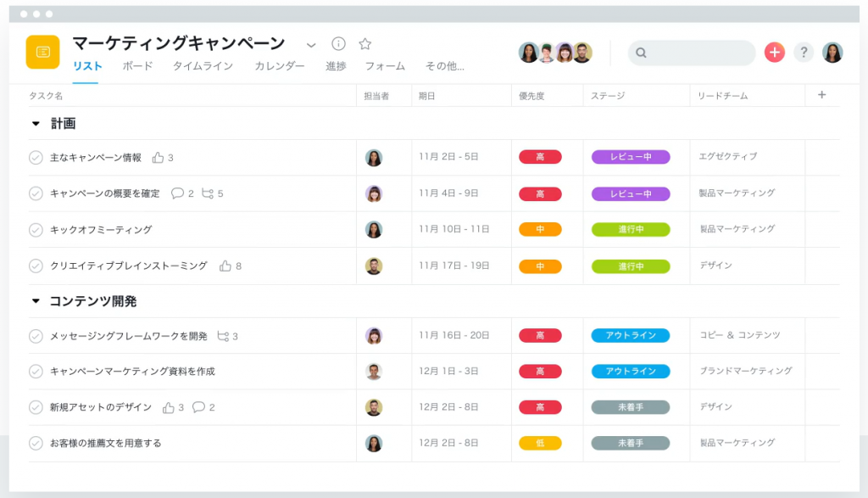This screenshot has width=868, height=498.
Task: Mark メッセージングフレームワークを開発 complete
Action: click(36, 336)
